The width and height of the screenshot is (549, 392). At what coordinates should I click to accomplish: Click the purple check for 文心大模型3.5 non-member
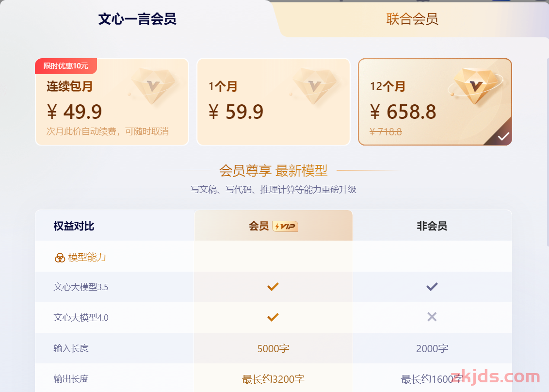[432, 287]
